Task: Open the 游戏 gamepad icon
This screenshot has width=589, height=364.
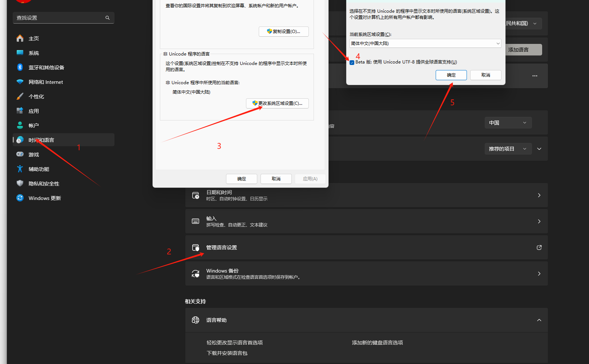Action: [x=20, y=154]
